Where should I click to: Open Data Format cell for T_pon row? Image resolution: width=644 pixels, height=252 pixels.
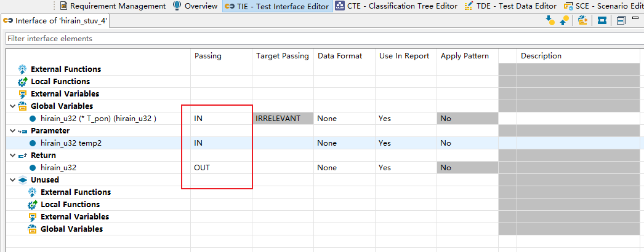[x=344, y=119]
